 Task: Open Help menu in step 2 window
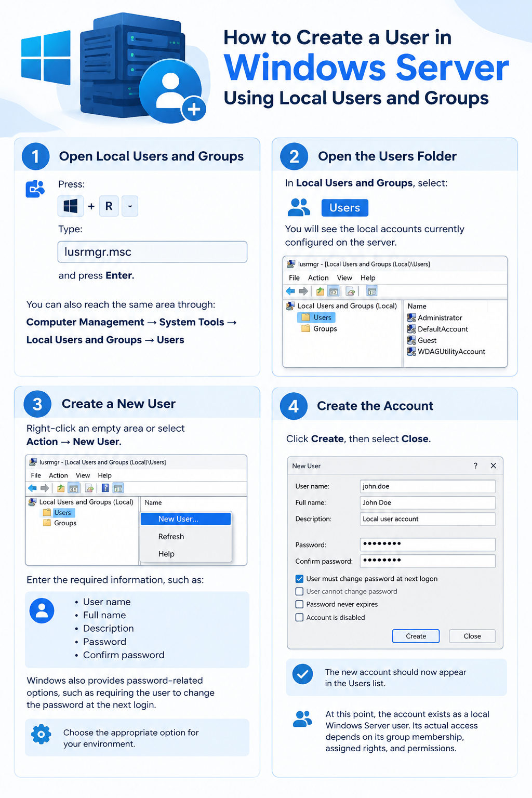tap(368, 278)
